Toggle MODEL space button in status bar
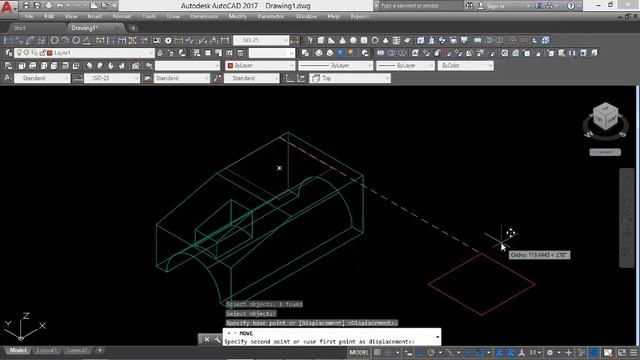640x360 pixels. click(359, 352)
